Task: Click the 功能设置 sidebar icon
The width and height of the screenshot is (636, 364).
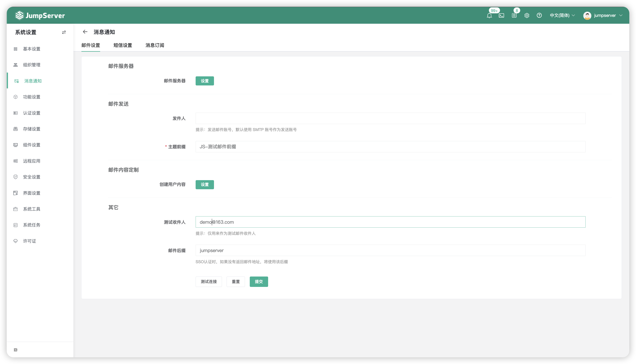Action: [16, 97]
